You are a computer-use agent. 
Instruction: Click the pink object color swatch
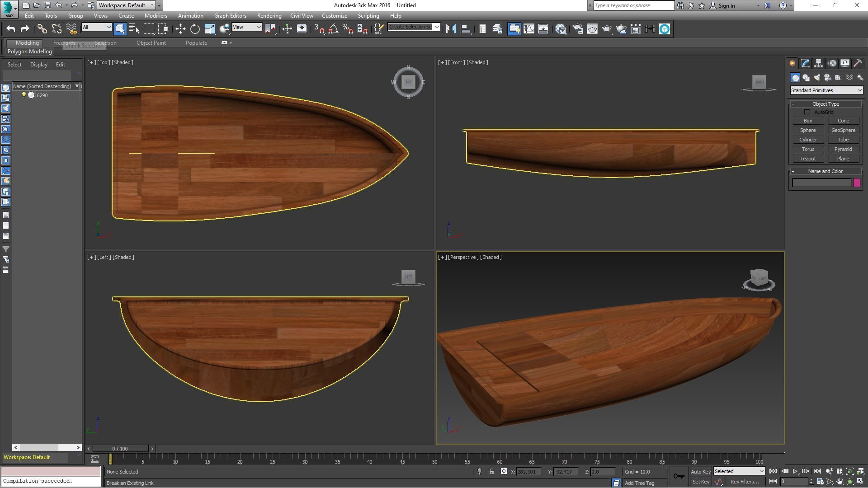pos(857,183)
